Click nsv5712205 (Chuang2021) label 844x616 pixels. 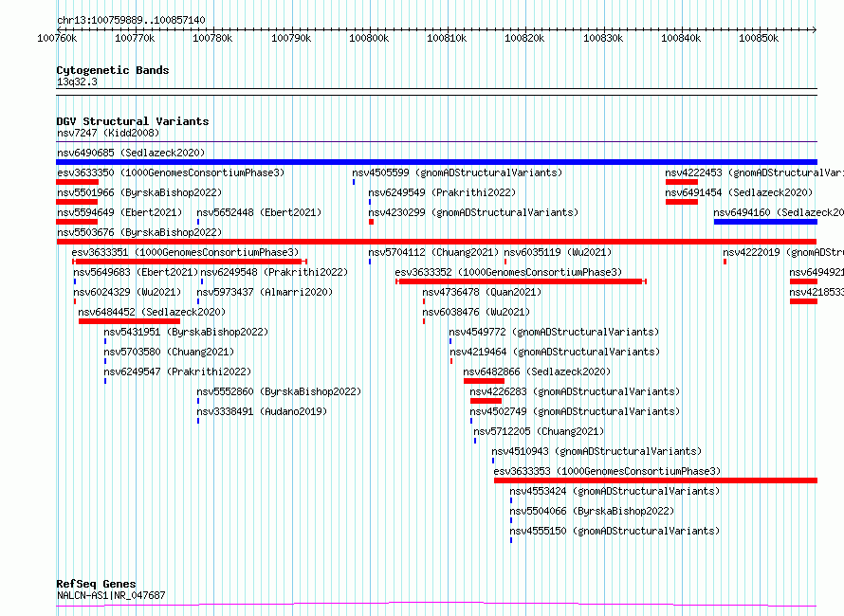click(x=539, y=431)
